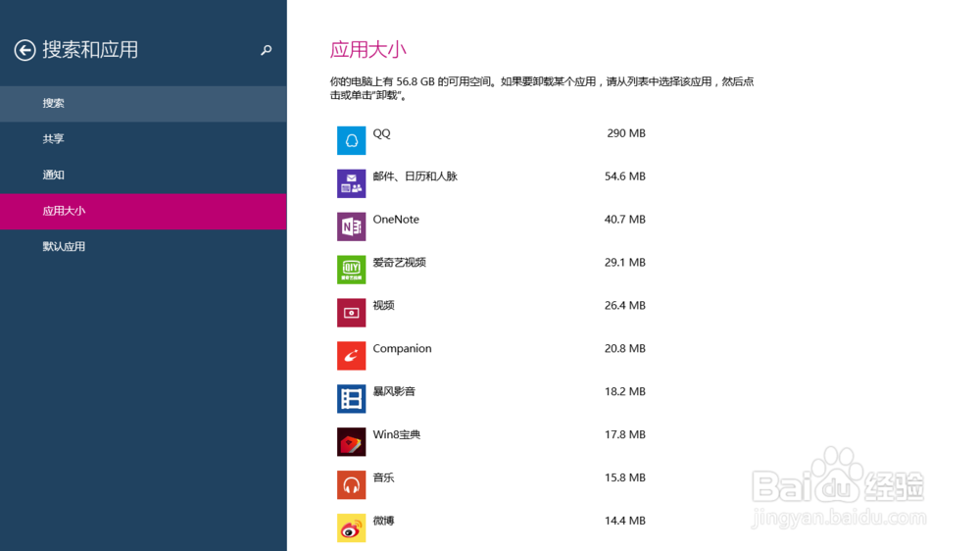Image resolution: width=980 pixels, height=551 pixels.
Task: Select the Win8宝典 app icon
Action: click(x=351, y=441)
